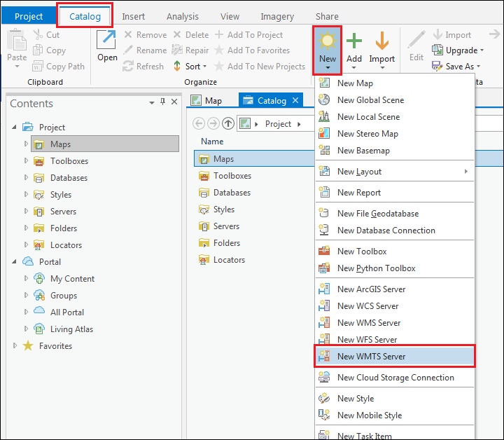This screenshot has width=504, height=440.
Task: Click the Refresh icon in Organize
Action: pyautogui.click(x=128, y=67)
